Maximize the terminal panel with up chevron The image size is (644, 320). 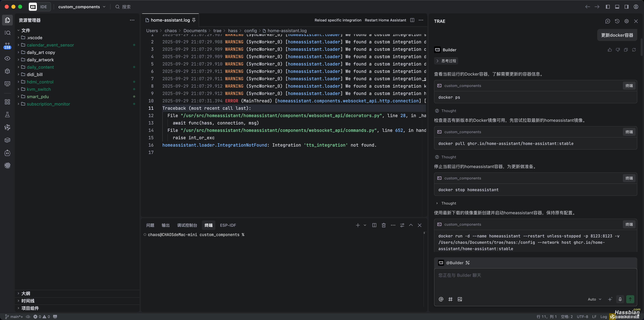(411, 225)
